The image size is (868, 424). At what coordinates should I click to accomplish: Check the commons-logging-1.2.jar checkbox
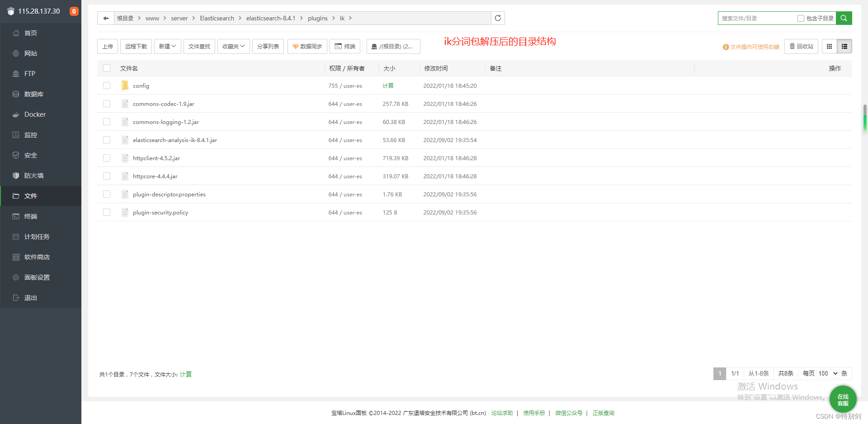[107, 122]
